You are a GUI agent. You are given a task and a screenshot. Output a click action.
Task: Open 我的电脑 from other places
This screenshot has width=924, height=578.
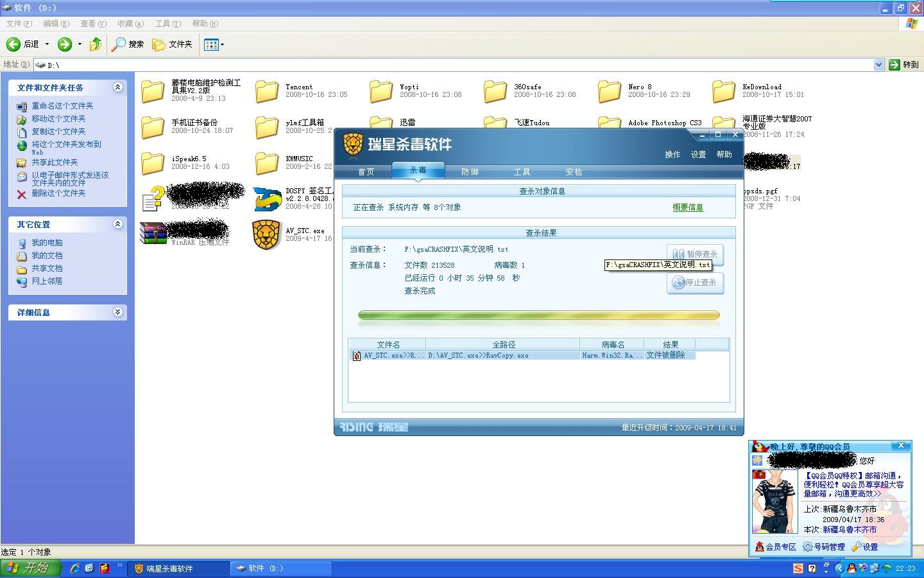pos(47,243)
